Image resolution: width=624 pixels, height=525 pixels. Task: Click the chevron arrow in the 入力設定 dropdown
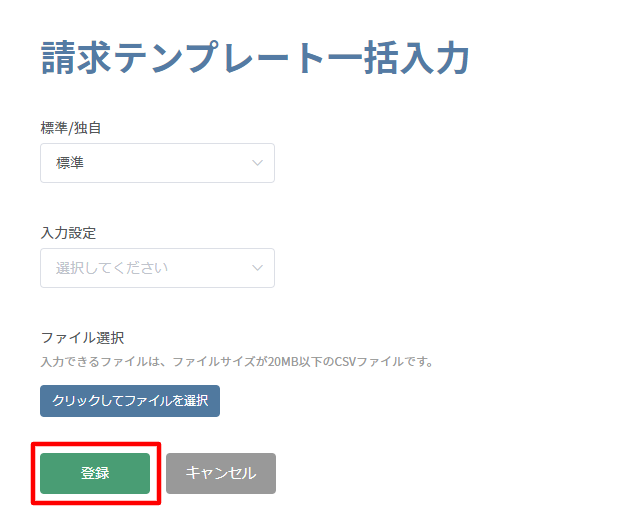(x=257, y=268)
